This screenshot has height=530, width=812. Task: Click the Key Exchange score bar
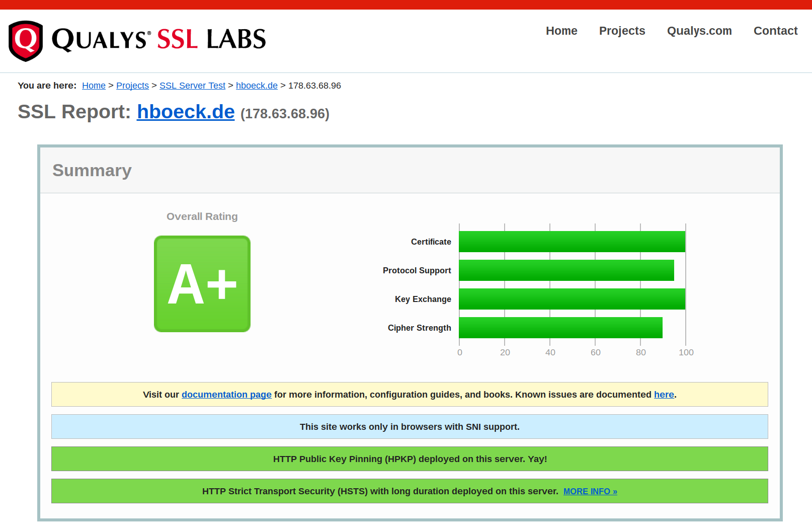point(572,299)
